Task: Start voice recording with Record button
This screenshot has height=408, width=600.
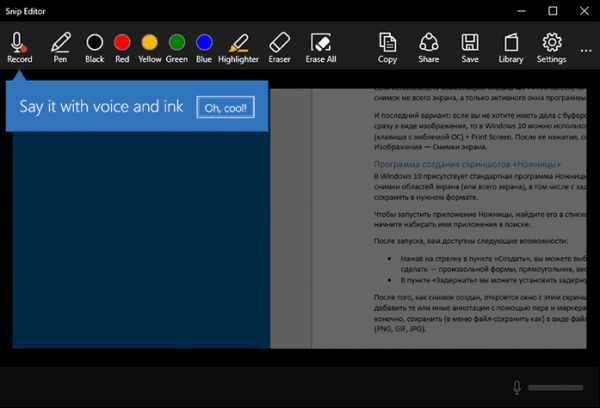Action: (19, 46)
